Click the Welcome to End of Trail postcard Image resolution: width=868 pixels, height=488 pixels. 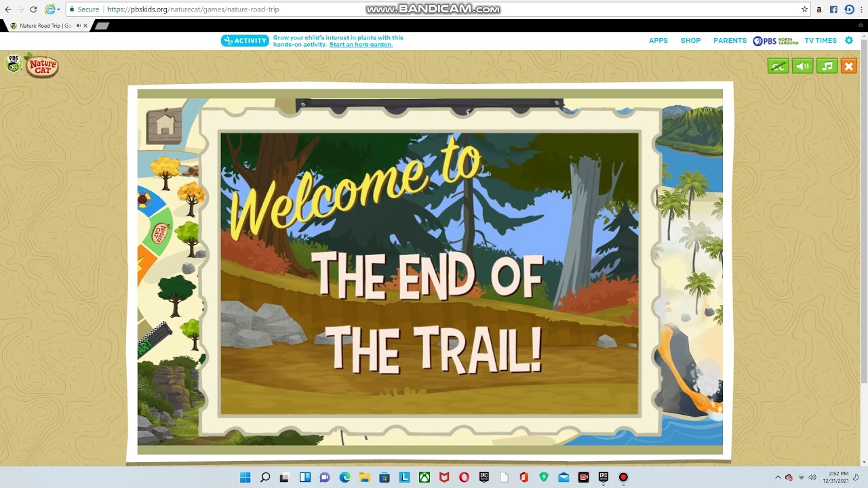pos(429,273)
